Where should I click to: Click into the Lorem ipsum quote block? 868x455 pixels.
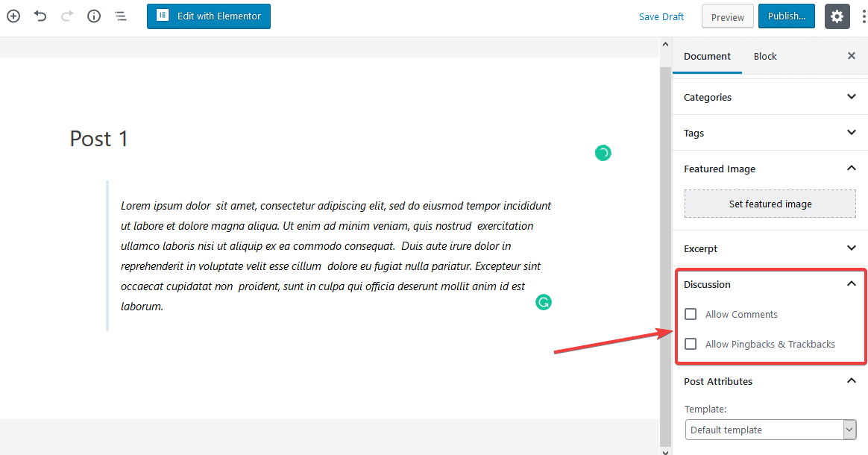tap(336, 256)
